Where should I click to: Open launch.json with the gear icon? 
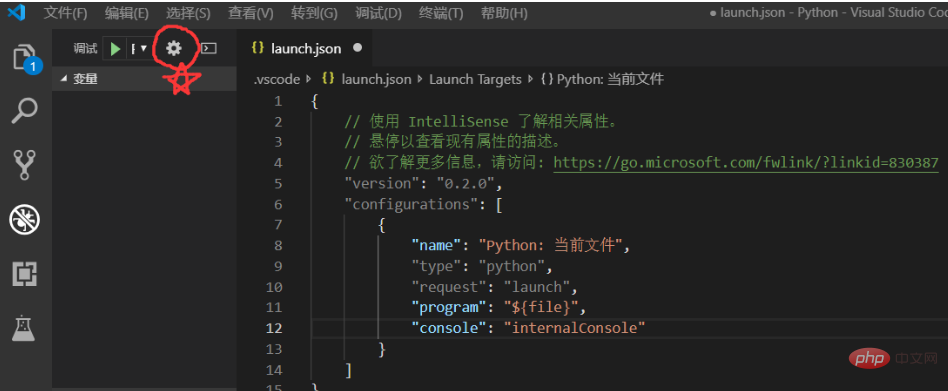[x=174, y=48]
